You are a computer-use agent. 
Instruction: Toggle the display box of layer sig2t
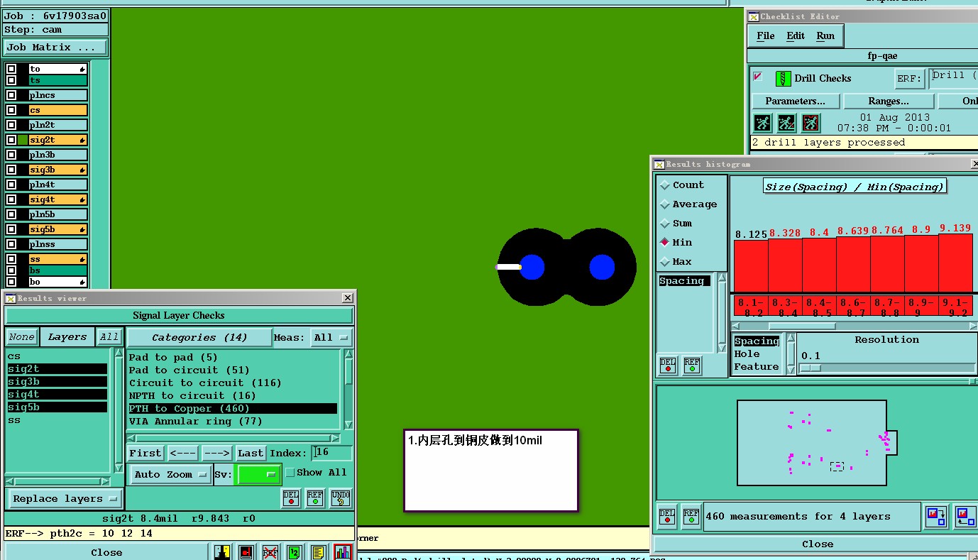(x=11, y=141)
